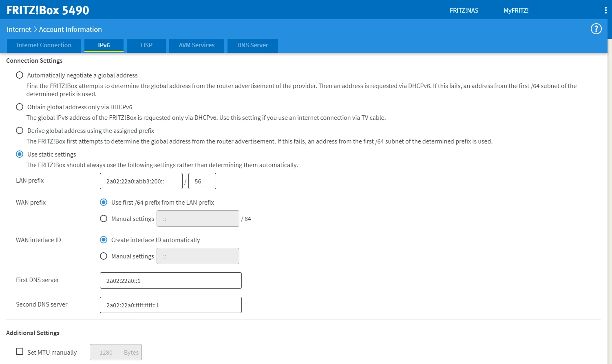Screen dimensions: 612x364
Task: Open the help question mark icon
Action: 596,29
